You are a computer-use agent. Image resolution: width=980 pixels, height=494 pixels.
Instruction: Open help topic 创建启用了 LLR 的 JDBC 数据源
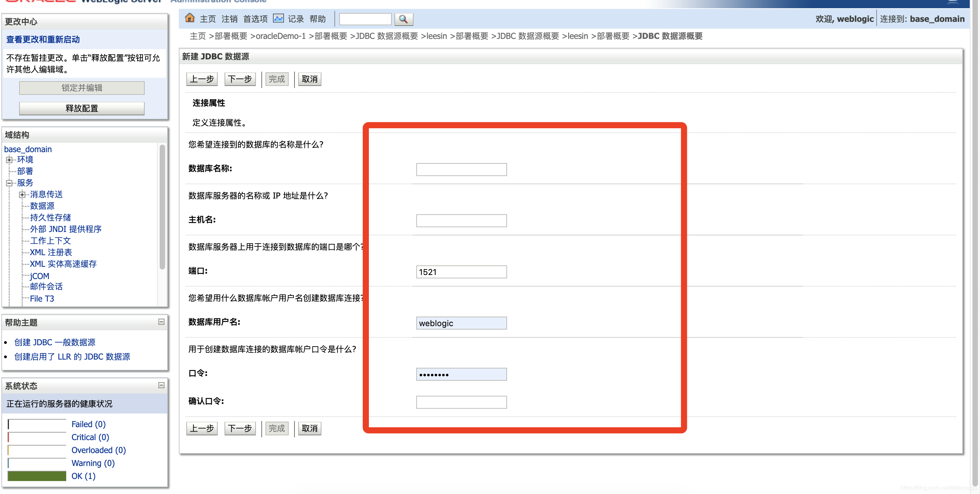[72, 357]
